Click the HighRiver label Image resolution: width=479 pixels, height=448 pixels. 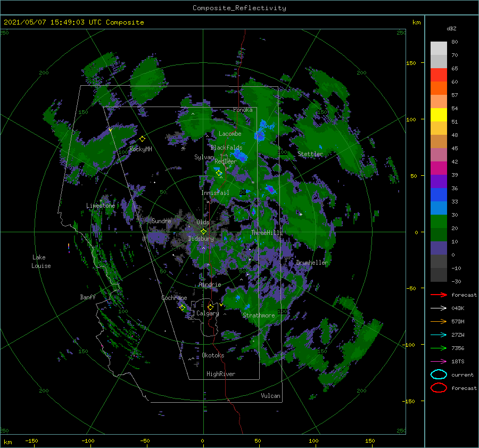220,374
